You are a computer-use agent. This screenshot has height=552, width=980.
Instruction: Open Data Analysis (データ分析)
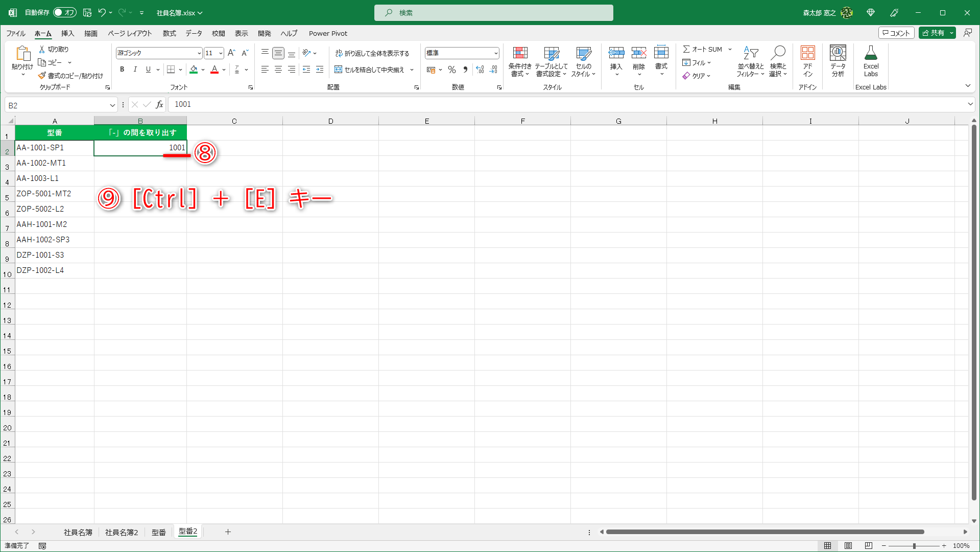838,61
